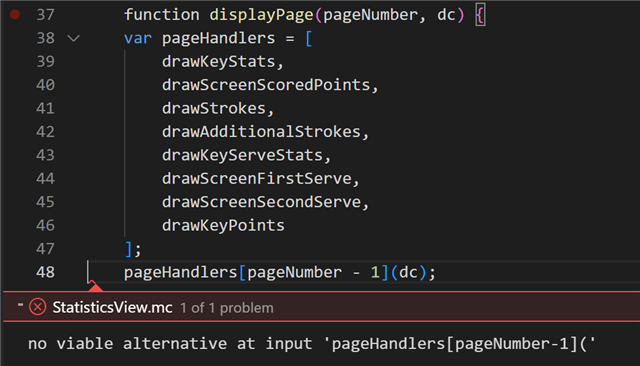Click the red error circle icon
Screen dimensions: 640x366
click(38, 307)
